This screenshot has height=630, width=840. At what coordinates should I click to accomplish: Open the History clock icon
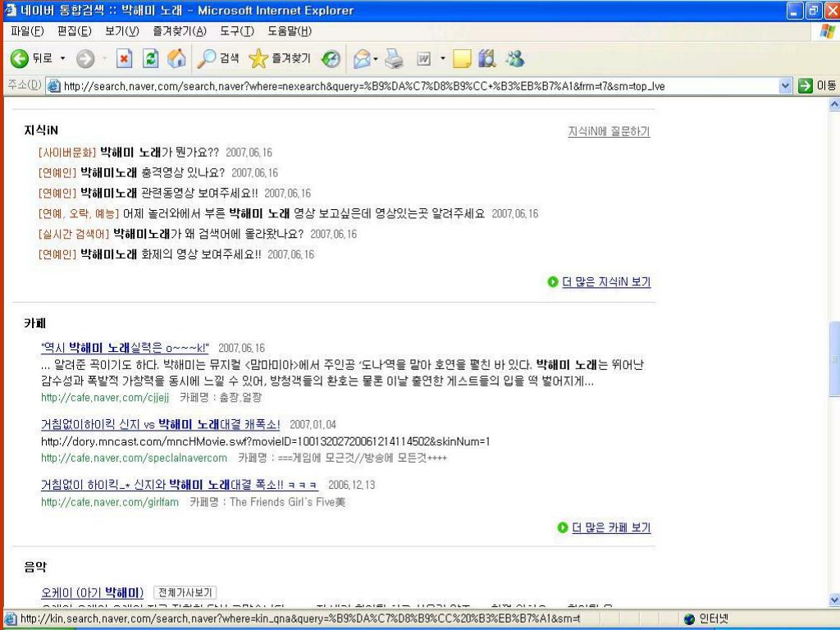(x=331, y=58)
